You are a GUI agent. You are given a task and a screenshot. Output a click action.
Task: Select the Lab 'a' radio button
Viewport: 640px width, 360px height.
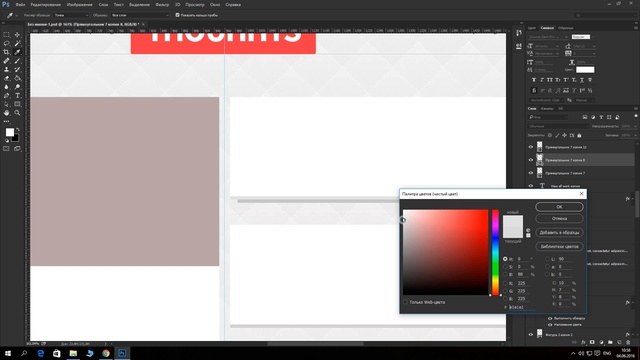[x=547, y=267]
